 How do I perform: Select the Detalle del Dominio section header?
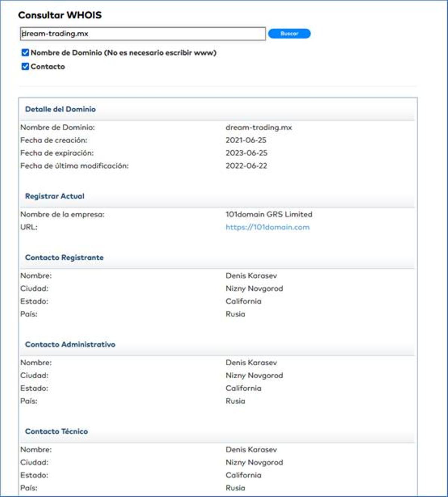coord(60,109)
